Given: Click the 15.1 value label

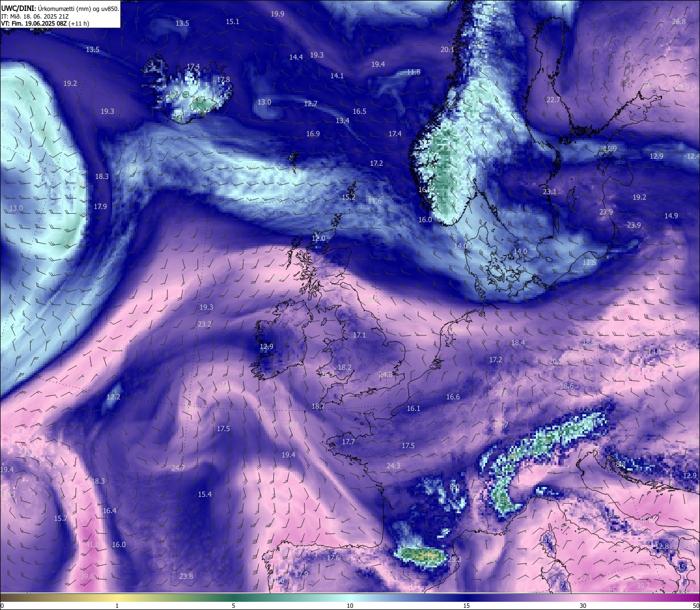Looking at the screenshot, I should click(232, 21).
